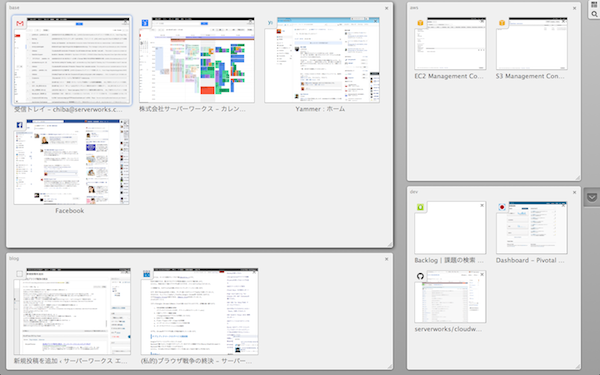600x375 pixels.
Task: Click the blue favicon on ブラウザ戦争の終決 tab
Action: click(x=146, y=274)
